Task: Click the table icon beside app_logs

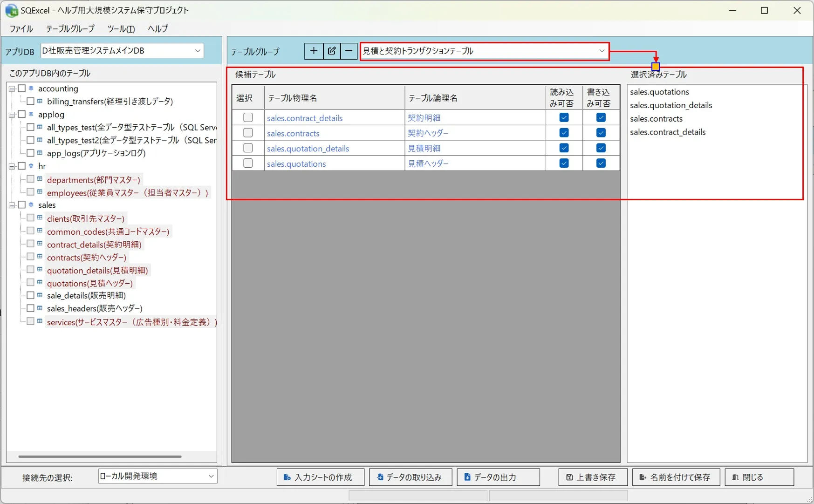Action: tap(40, 153)
